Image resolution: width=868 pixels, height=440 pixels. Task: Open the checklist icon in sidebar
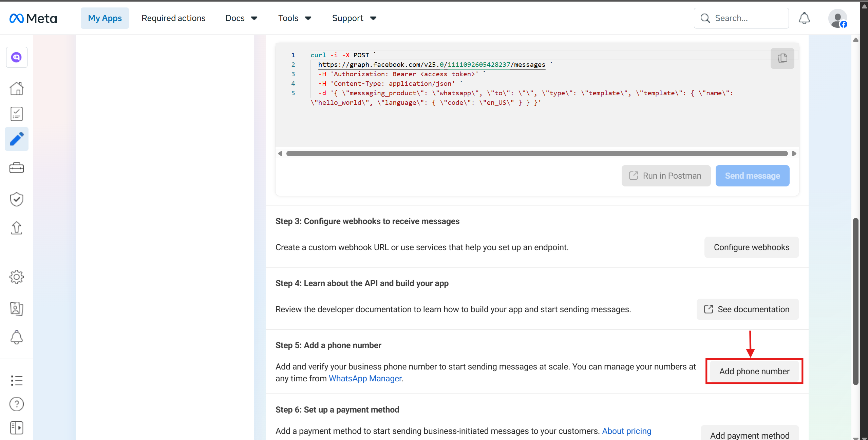point(17,114)
